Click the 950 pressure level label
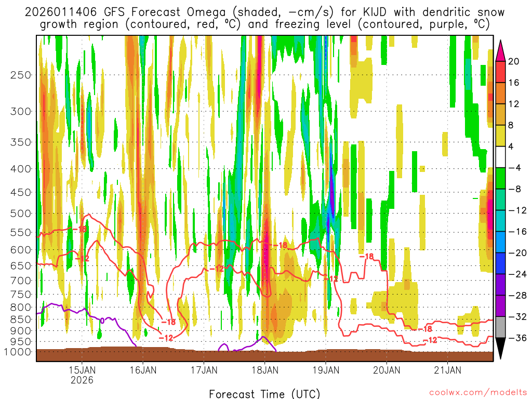This screenshot has height=399, width=532. coord(21,342)
